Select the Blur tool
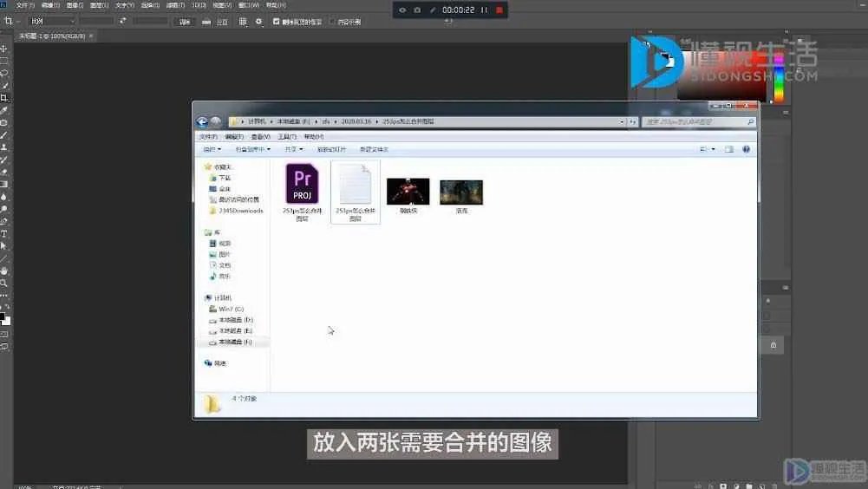 [3, 197]
